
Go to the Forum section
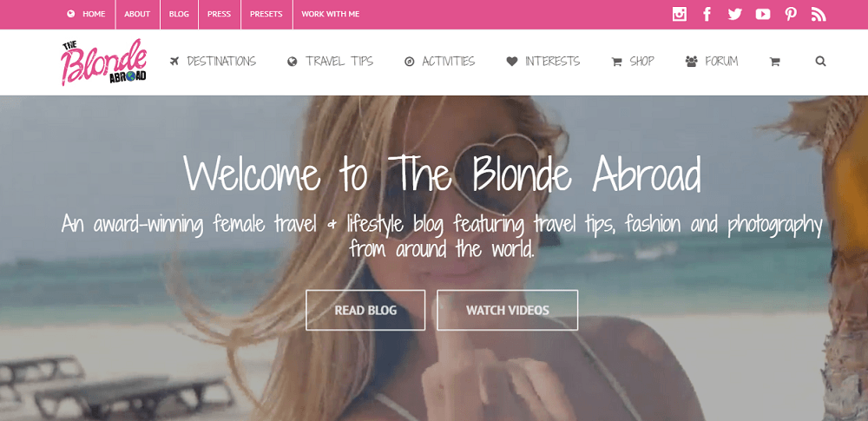pos(712,61)
